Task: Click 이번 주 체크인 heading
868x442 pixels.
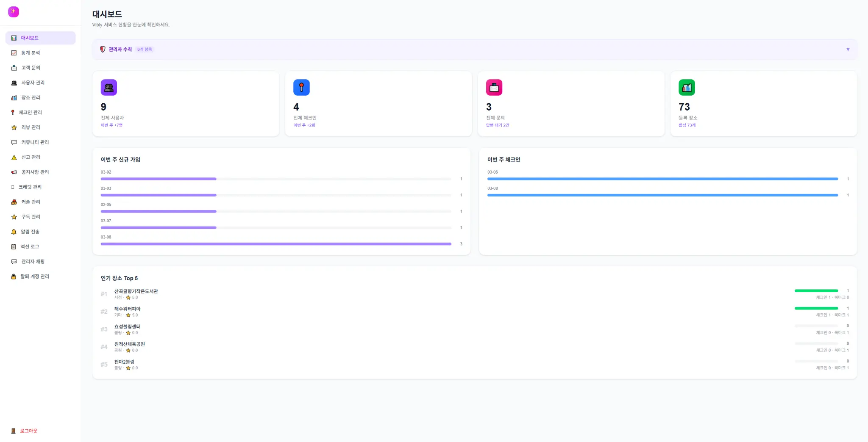Action: (x=504, y=160)
